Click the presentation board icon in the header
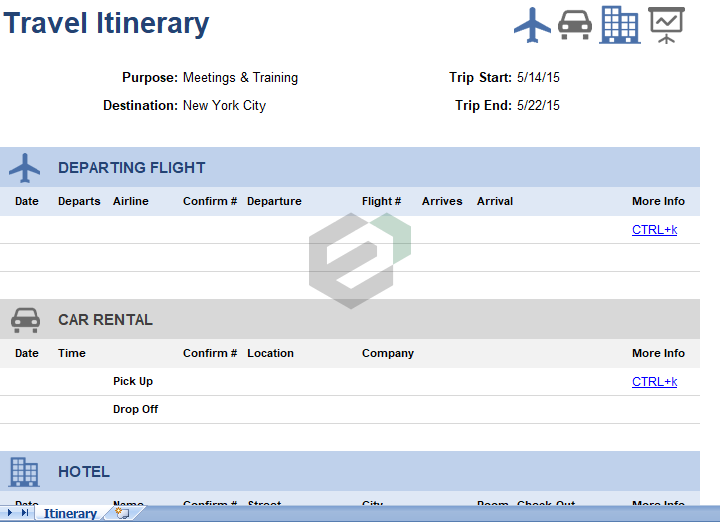Viewport: 720px width, 523px height. pos(666,25)
